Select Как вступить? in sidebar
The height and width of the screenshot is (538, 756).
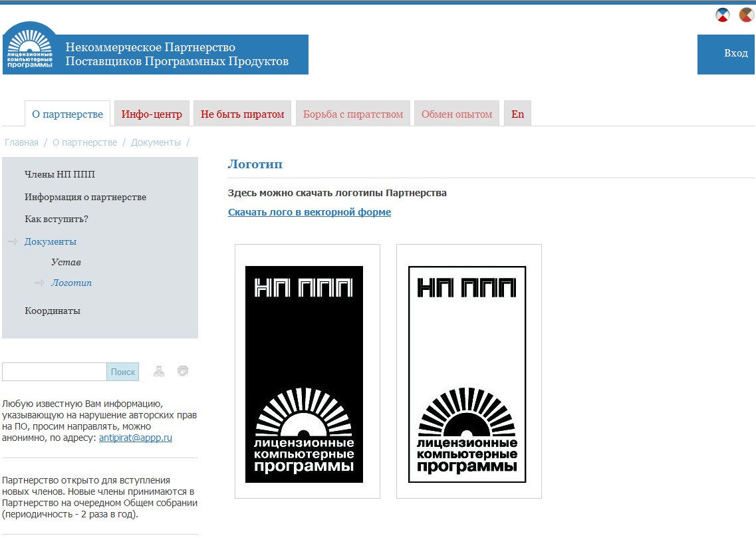click(x=57, y=219)
